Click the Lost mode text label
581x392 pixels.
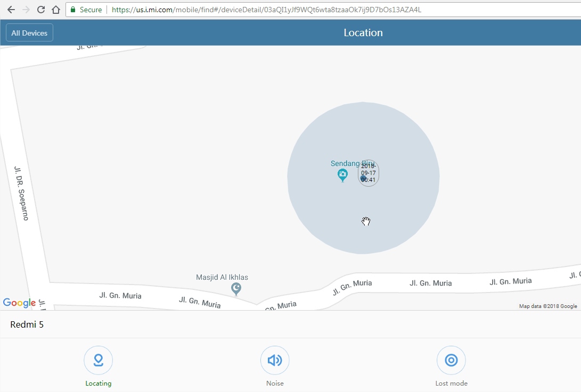point(451,383)
